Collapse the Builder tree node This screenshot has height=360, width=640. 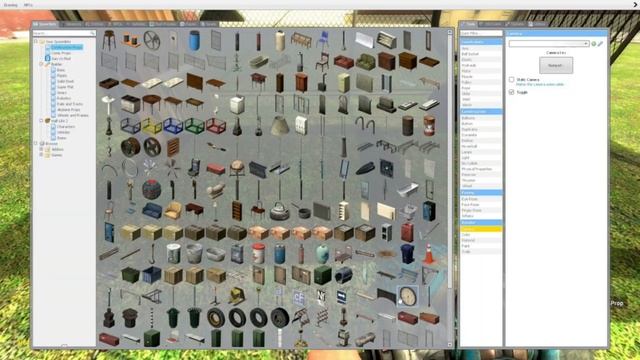pyautogui.click(x=41, y=64)
